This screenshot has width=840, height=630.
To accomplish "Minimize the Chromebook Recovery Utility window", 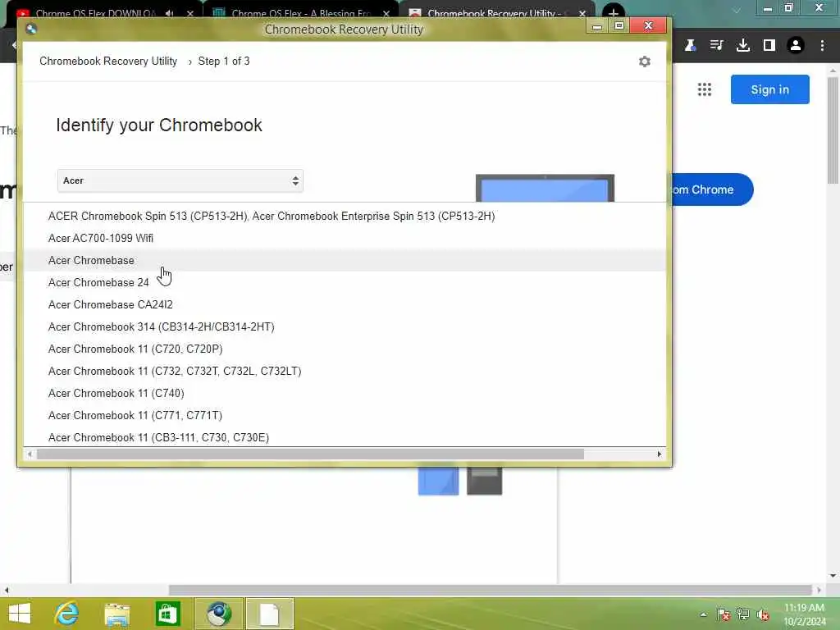I will point(597,25).
